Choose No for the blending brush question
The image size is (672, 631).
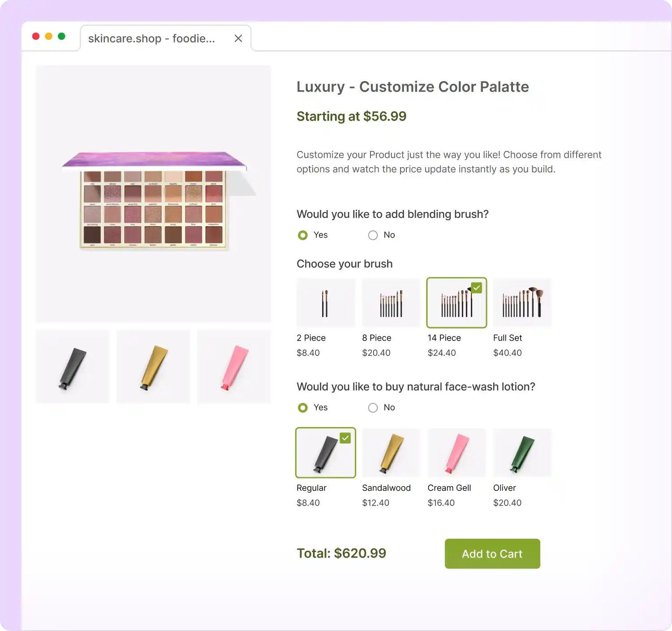373,235
